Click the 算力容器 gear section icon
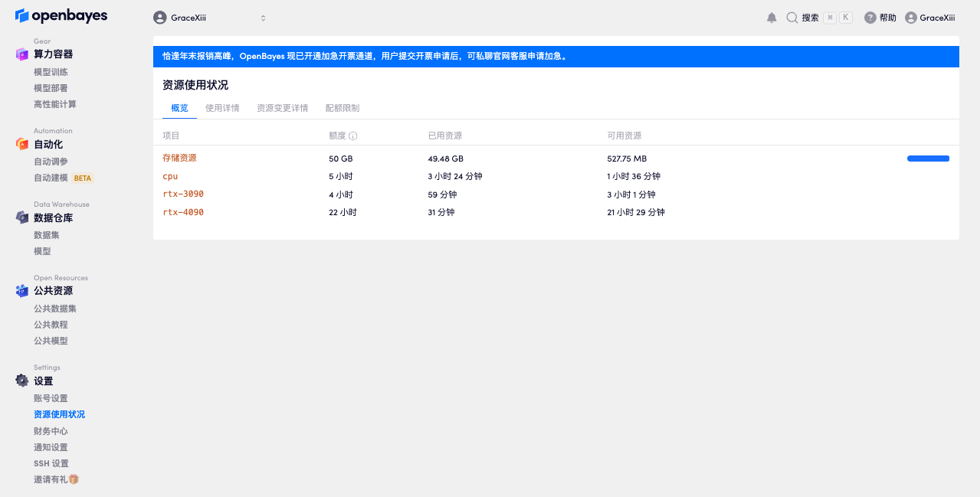 point(22,54)
